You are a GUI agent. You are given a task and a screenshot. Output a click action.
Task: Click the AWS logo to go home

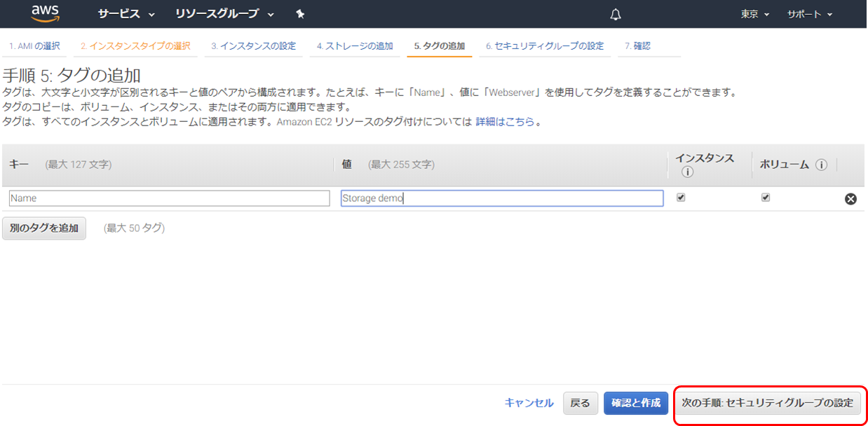43,13
